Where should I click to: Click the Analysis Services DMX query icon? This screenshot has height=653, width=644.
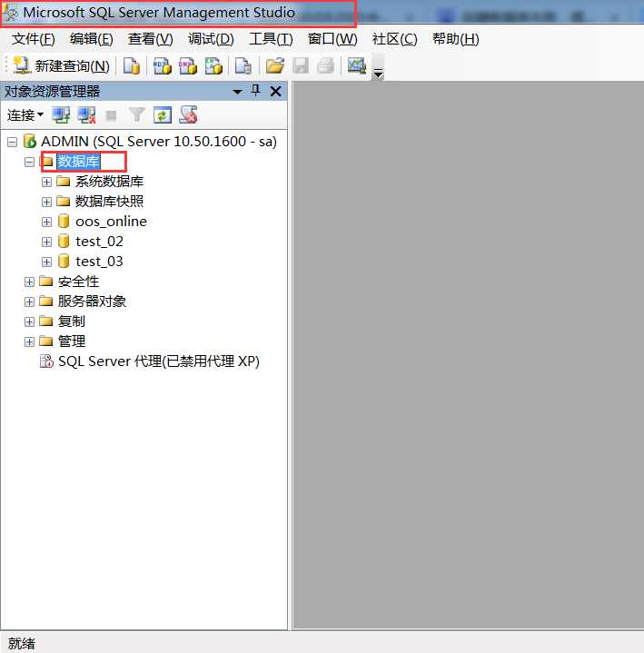[x=188, y=65]
